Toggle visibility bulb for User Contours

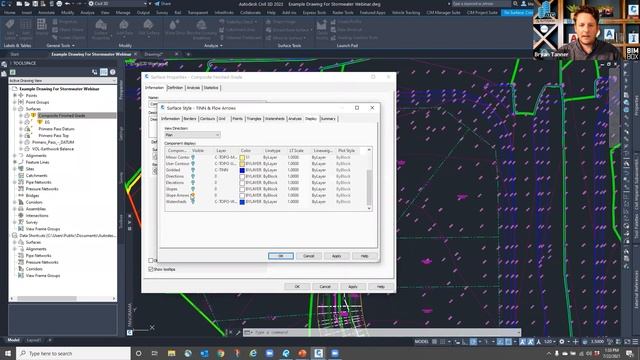pyautogui.click(x=193, y=163)
